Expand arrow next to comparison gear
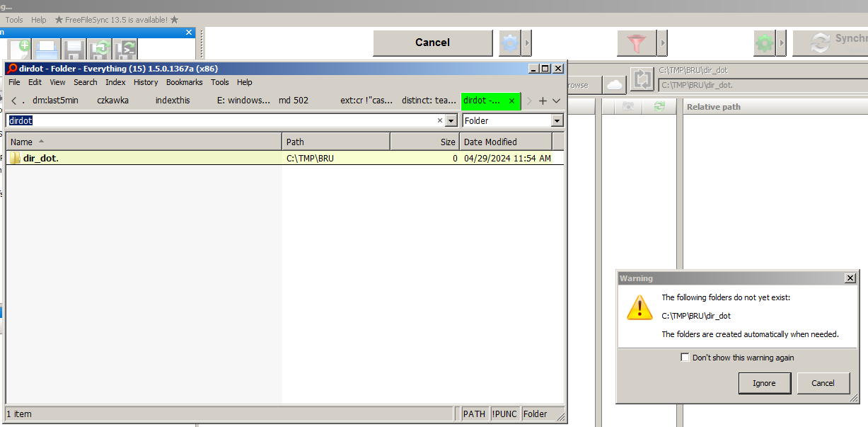The width and height of the screenshot is (868, 427). coord(527,43)
